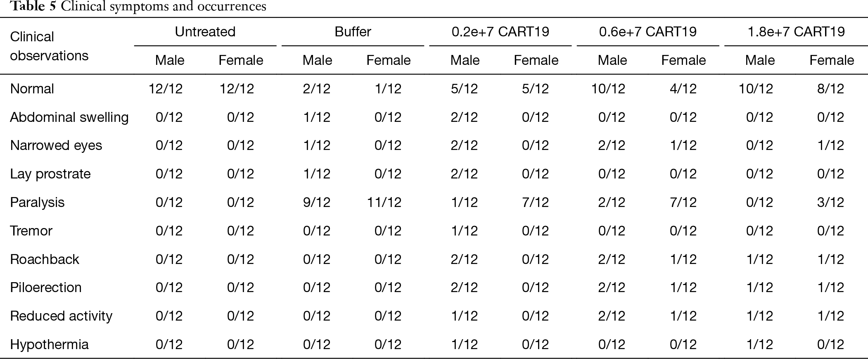Click the Normal row label
The image size is (868, 359).
[x=32, y=89]
